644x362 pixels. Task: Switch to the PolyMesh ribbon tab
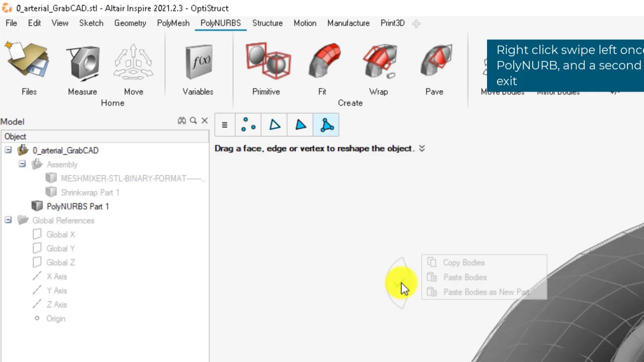pos(173,23)
